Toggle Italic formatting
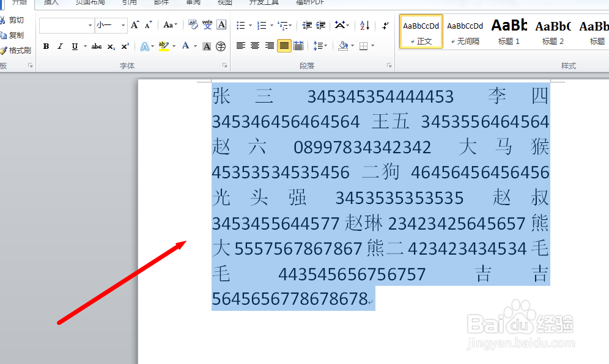Image resolution: width=609 pixels, height=364 pixels. coord(60,46)
